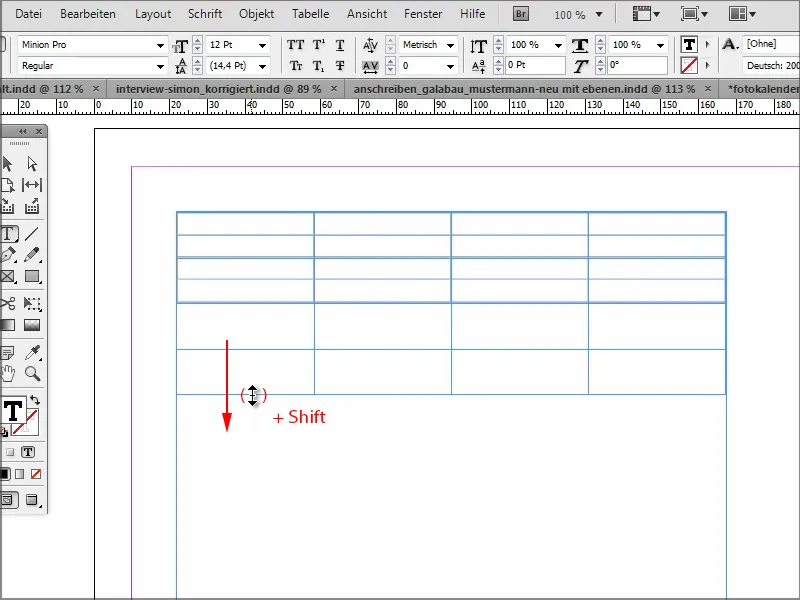Swap fill and stroke colors

click(35, 400)
